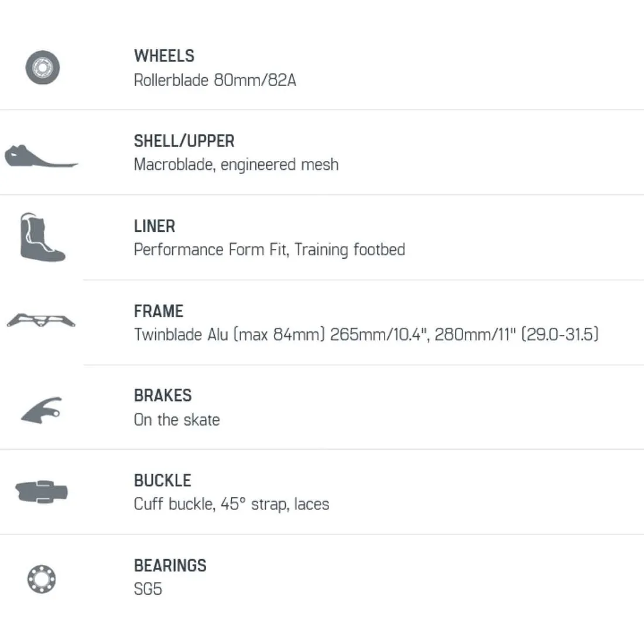This screenshot has height=644, width=644.
Task: Select the WHEELS heading
Action: 164,56
